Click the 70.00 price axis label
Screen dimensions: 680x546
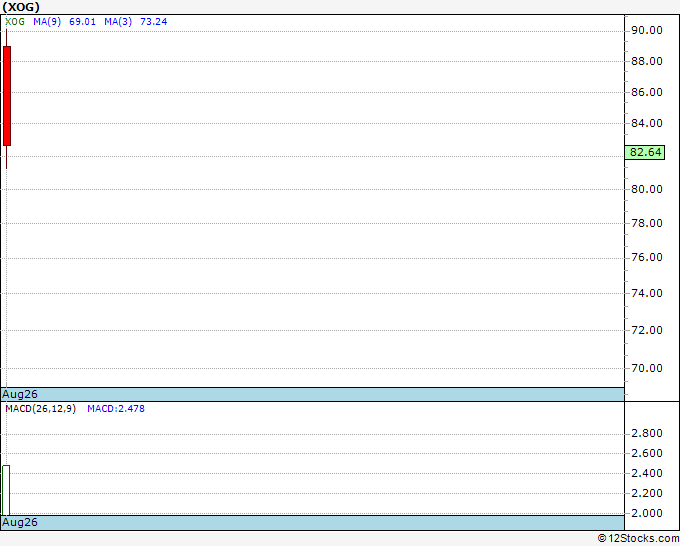(647, 368)
